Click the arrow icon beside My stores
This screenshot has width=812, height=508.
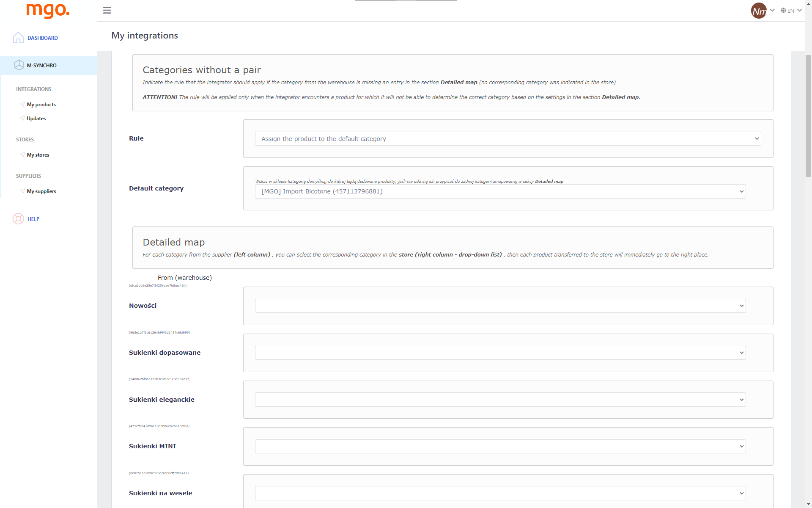[x=22, y=155]
